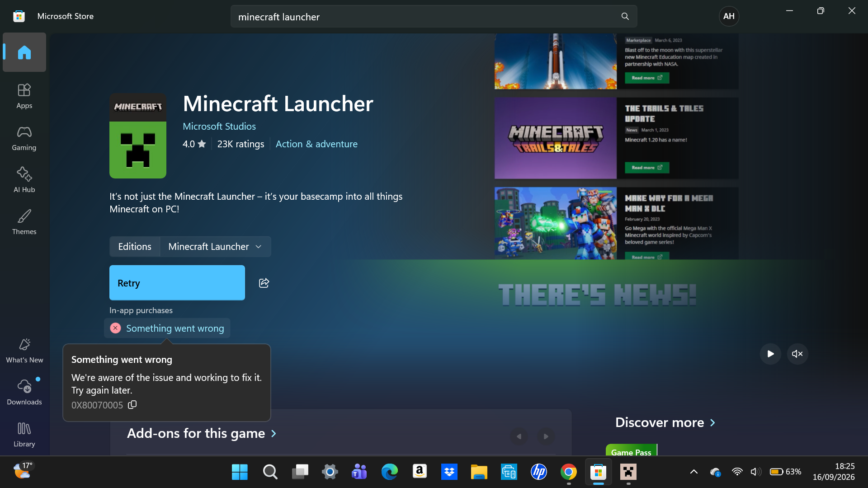Share the Minecraft Launcher page
The height and width of the screenshot is (488, 868).
pos(264,283)
